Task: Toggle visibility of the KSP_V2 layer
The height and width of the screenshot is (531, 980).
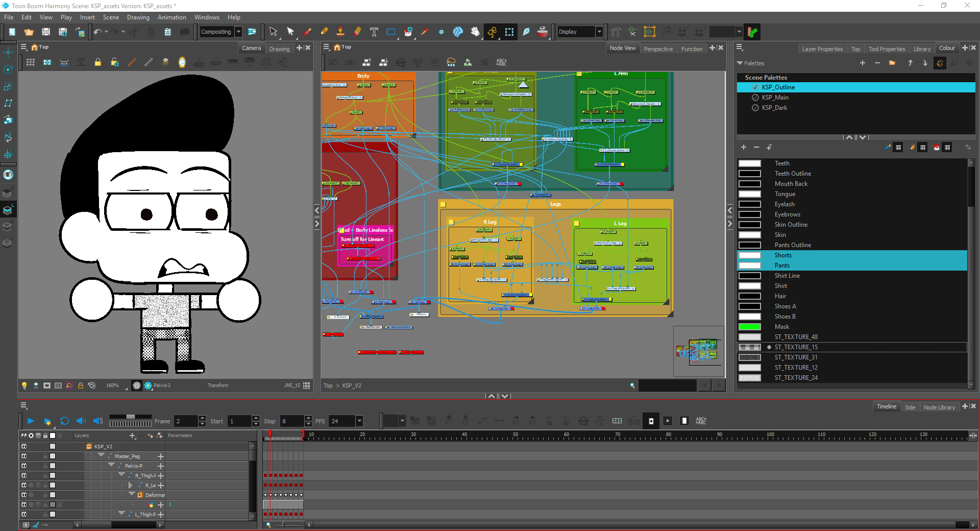Action: click(x=24, y=446)
